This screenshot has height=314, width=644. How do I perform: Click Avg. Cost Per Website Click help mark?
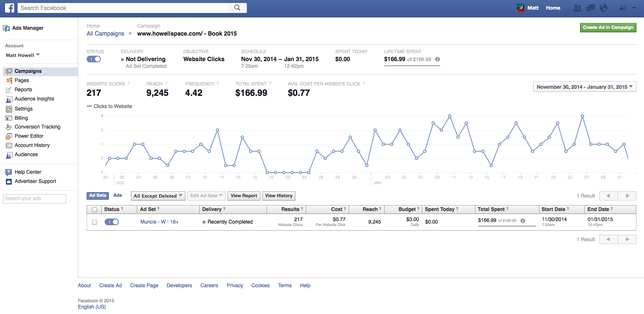tap(364, 84)
